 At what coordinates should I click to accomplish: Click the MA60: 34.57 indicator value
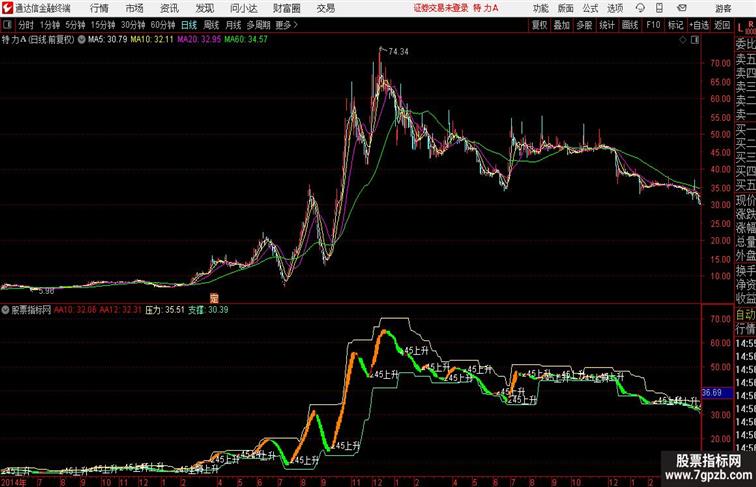pos(245,40)
